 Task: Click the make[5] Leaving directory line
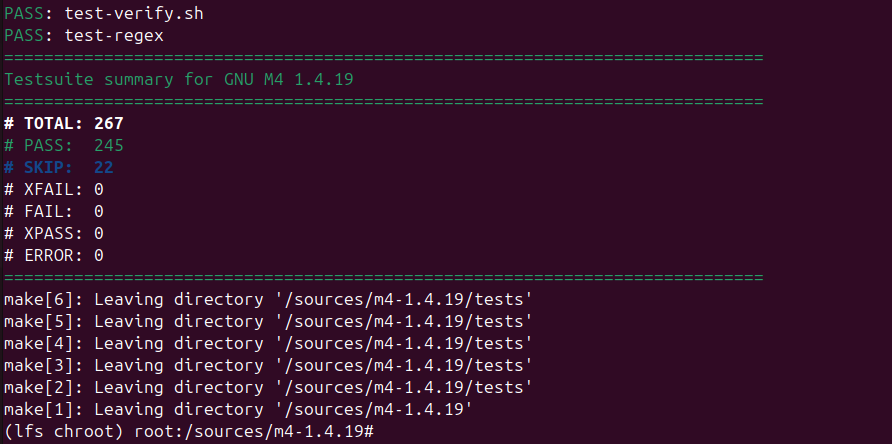coord(268,321)
